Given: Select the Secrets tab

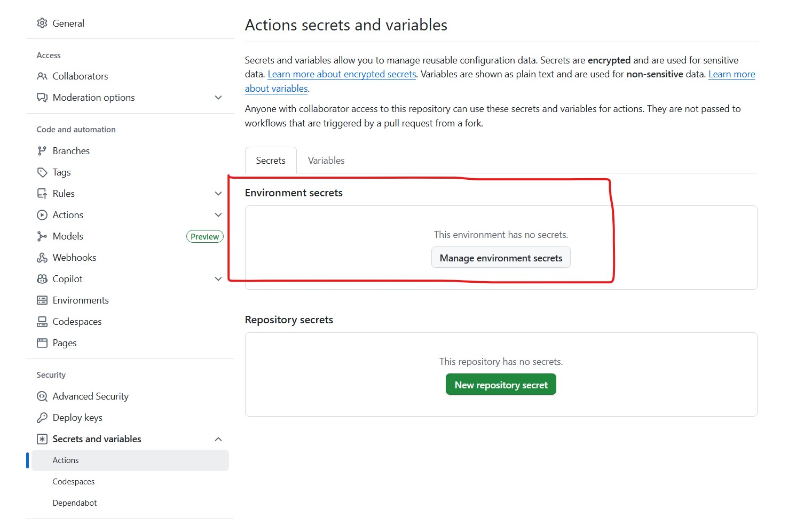Looking at the screenshot, I should pyautogui.click(x=271, y=161).
